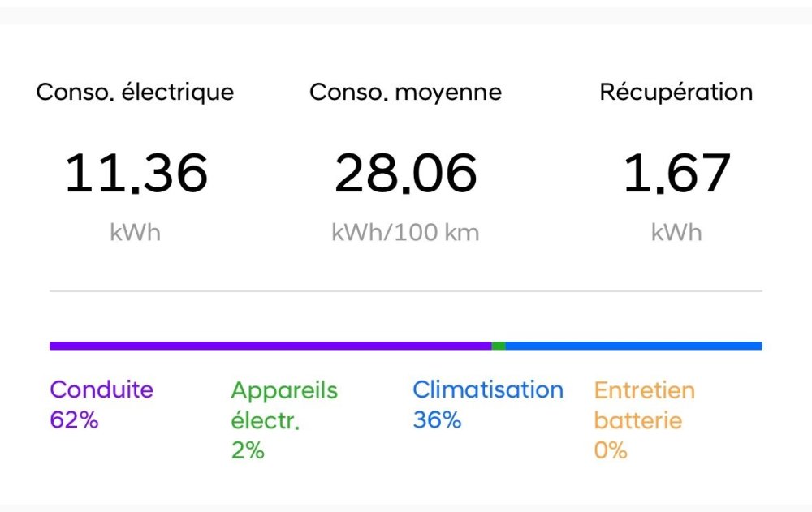Select the Appareils électr. legend label
Screen dimensions: 812x512
click(x=283, y=405)
